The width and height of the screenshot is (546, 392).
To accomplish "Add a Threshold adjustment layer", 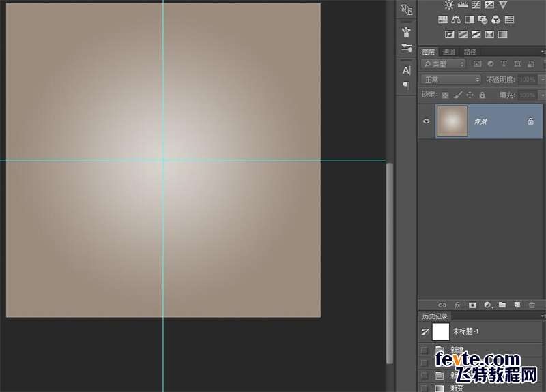I will (x=476, y=35).
